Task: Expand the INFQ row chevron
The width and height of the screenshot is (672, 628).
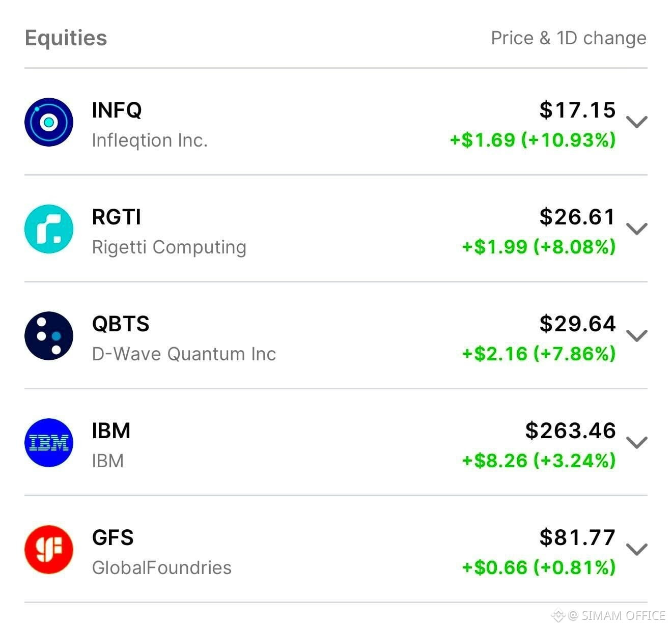Action: click(x=637, y=122)
